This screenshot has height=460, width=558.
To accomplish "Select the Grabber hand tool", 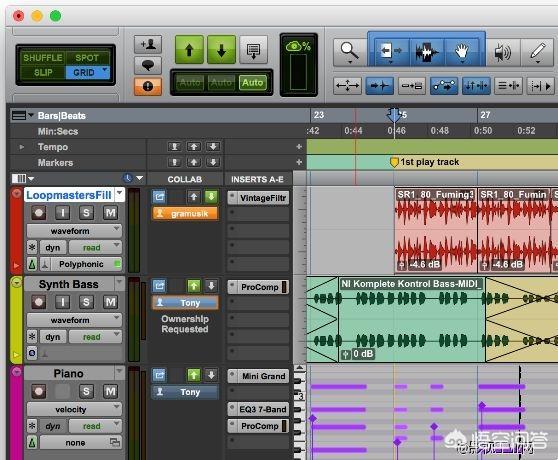I will click(462, 52).
